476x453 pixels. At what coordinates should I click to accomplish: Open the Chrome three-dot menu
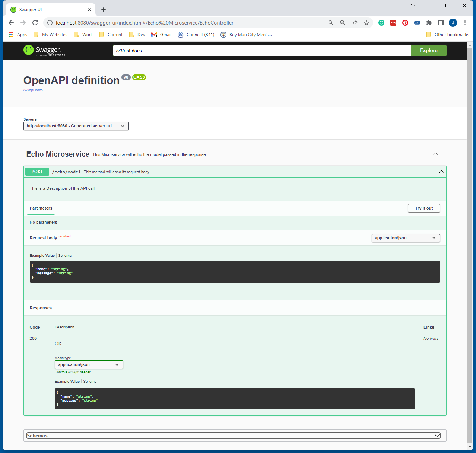pos(465,23)
